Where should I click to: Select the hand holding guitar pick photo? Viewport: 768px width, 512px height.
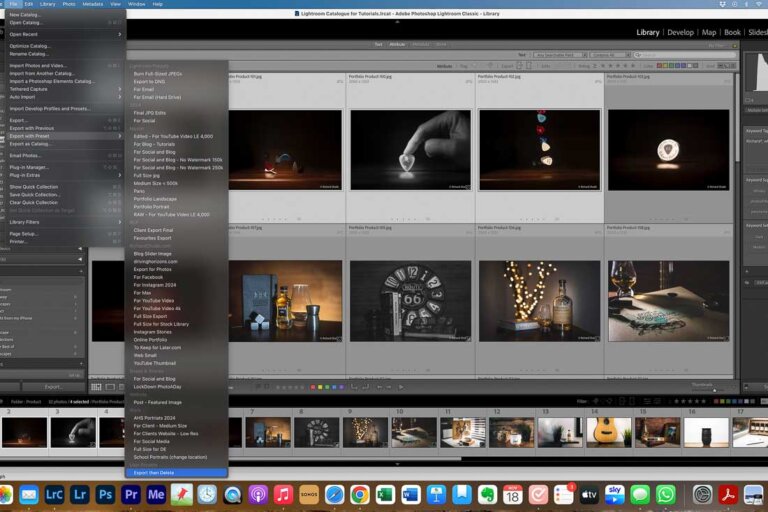pyautogui.click(x=410, y=150)
